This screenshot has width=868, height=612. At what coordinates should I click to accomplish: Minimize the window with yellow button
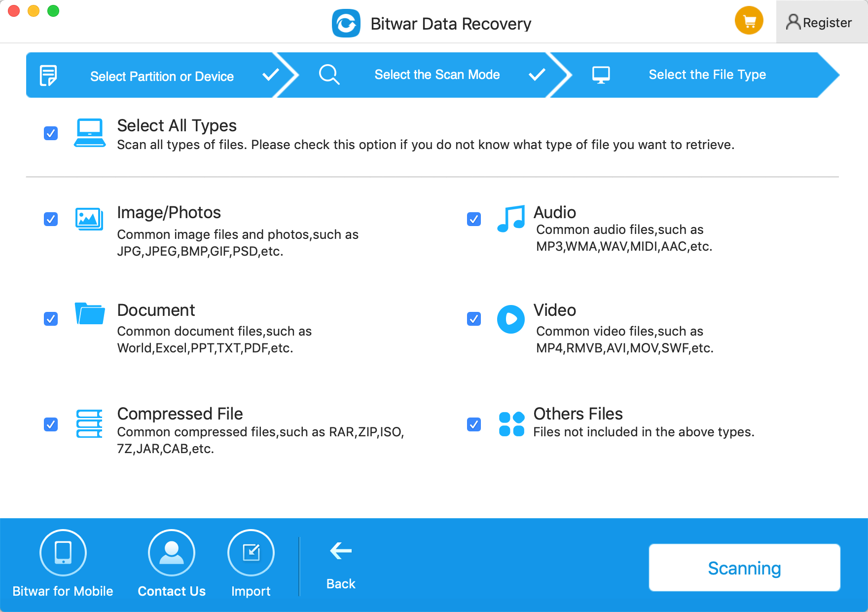pyautogui.click(x=34, y=10)
